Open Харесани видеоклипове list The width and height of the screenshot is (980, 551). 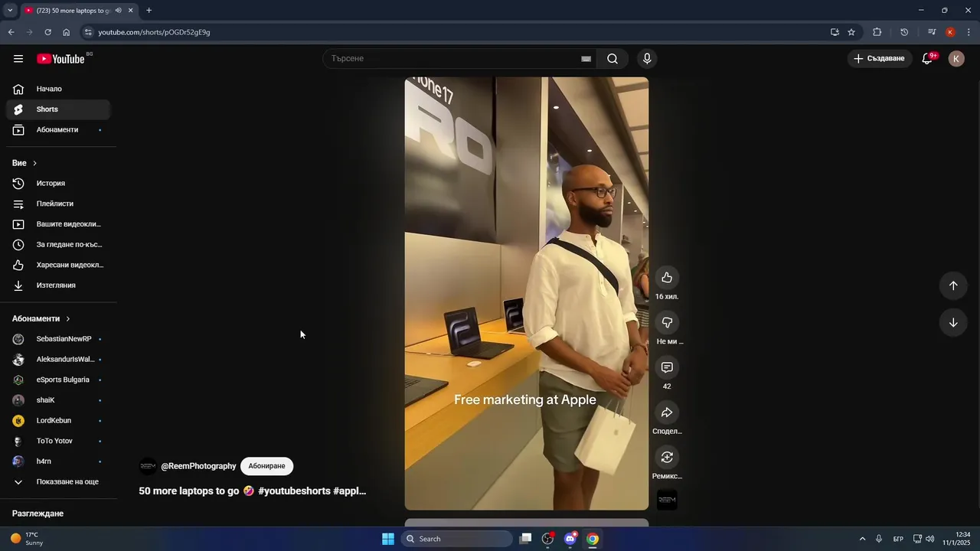point(58,265)
